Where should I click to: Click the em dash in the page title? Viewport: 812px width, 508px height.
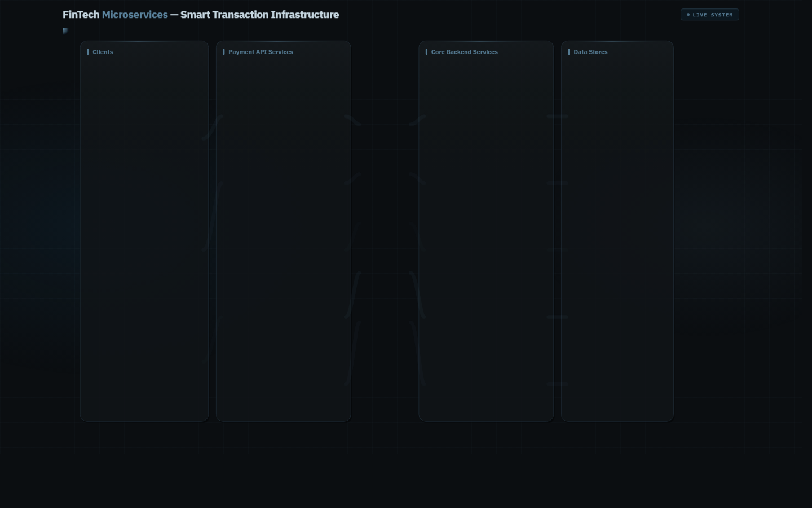174,15
